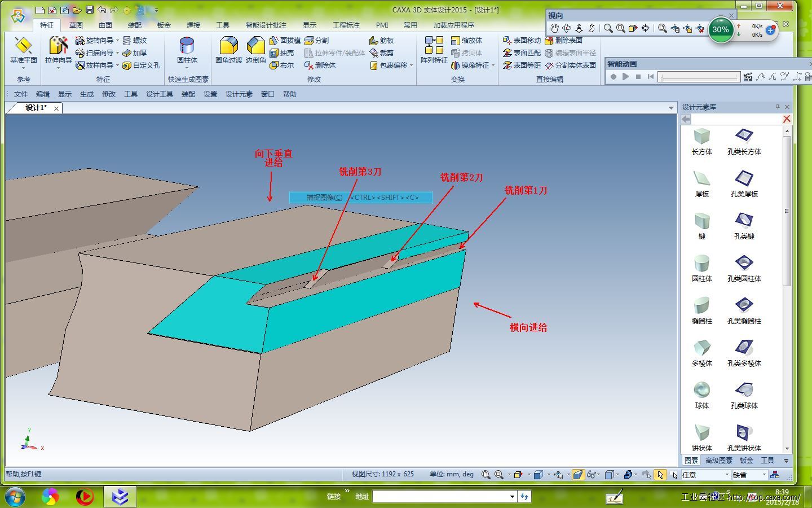Open the 地址 address dropdown in taskbar
This screenshot has height=508, width=812.
click(x=512, y=497)
